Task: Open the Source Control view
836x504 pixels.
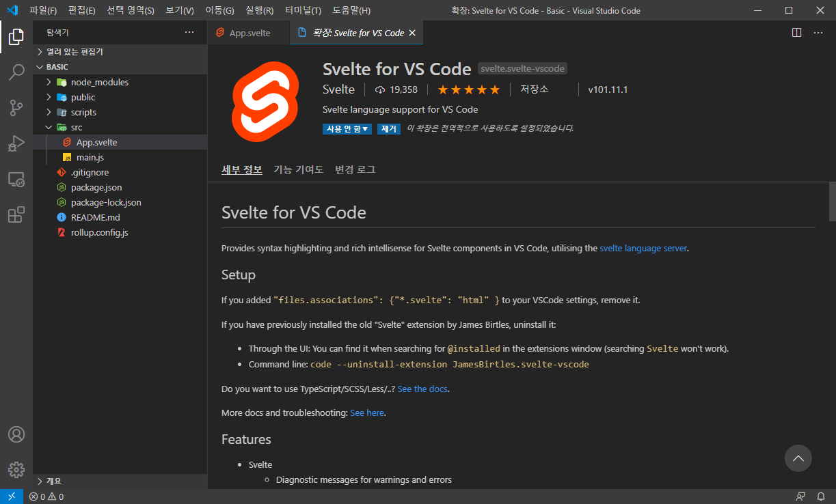Action: point(16,108)
